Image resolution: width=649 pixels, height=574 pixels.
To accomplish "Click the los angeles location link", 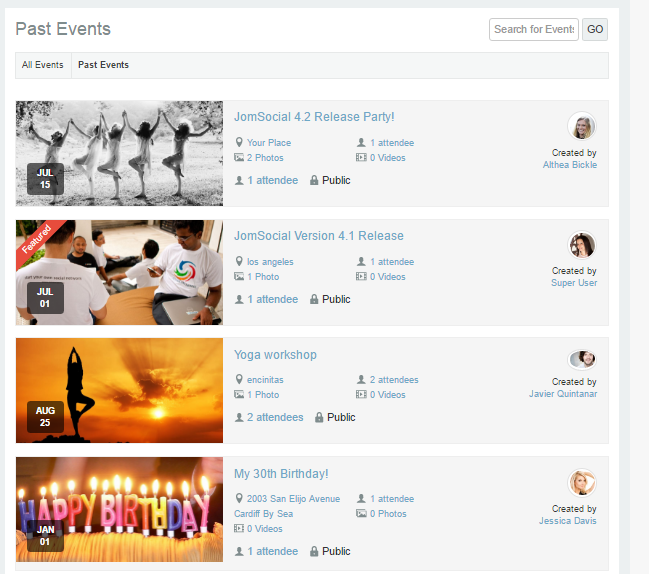I will click(270, 262).
